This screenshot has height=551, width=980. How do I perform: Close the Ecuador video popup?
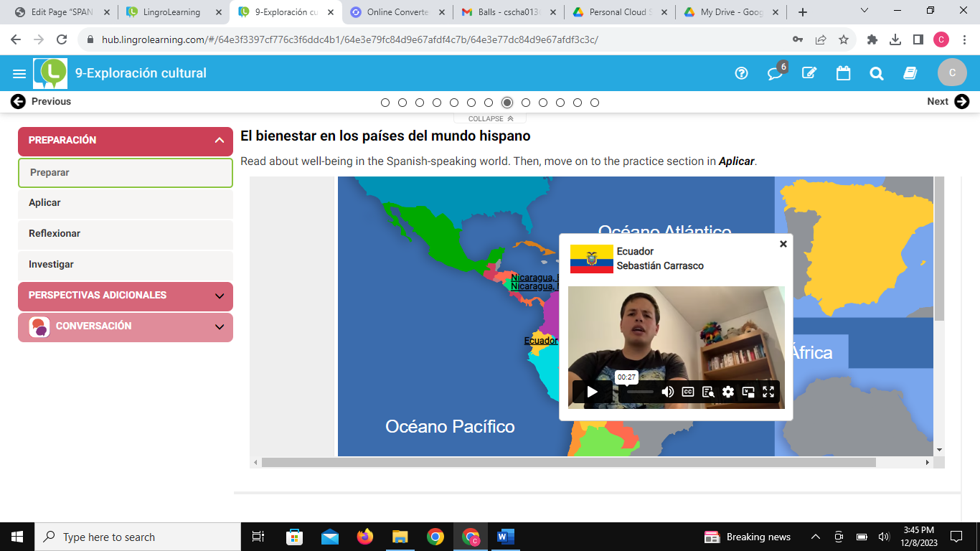click(783, 244)
